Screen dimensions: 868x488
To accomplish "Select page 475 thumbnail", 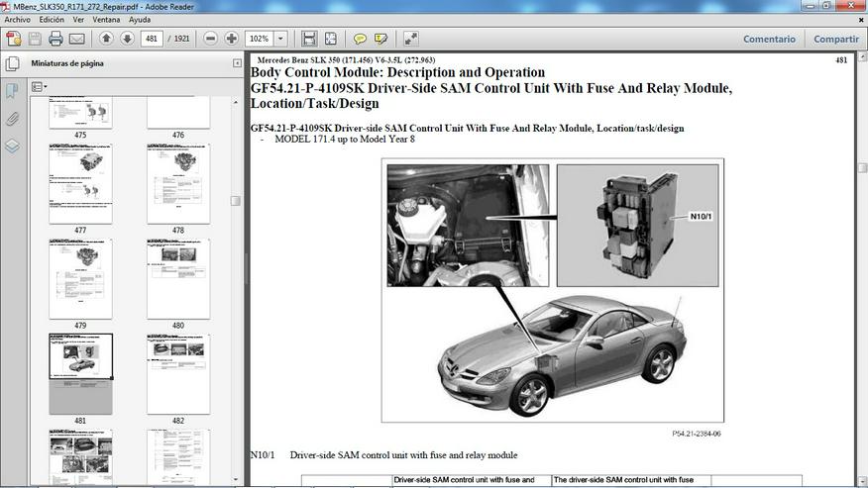I will [x=80, y=114].
